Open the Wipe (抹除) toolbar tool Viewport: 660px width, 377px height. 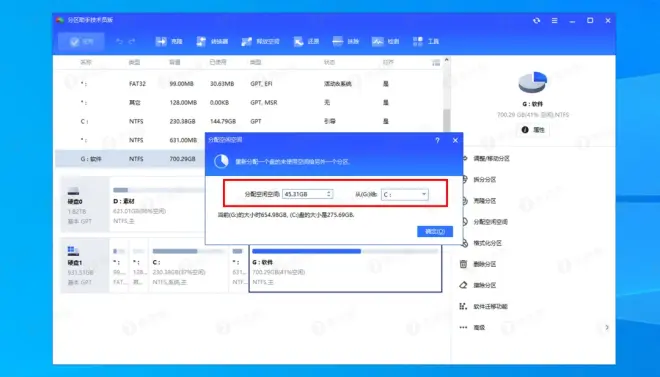point(345,41)
